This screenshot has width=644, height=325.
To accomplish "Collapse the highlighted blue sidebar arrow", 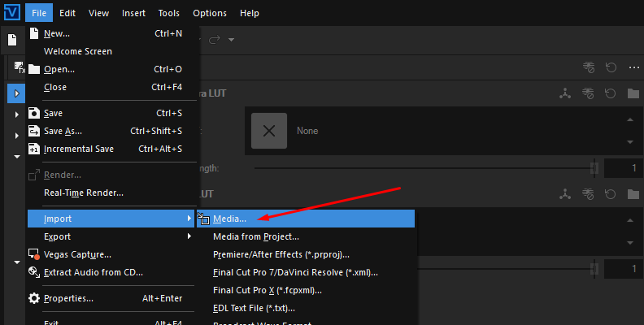I will tap(16, 93).
